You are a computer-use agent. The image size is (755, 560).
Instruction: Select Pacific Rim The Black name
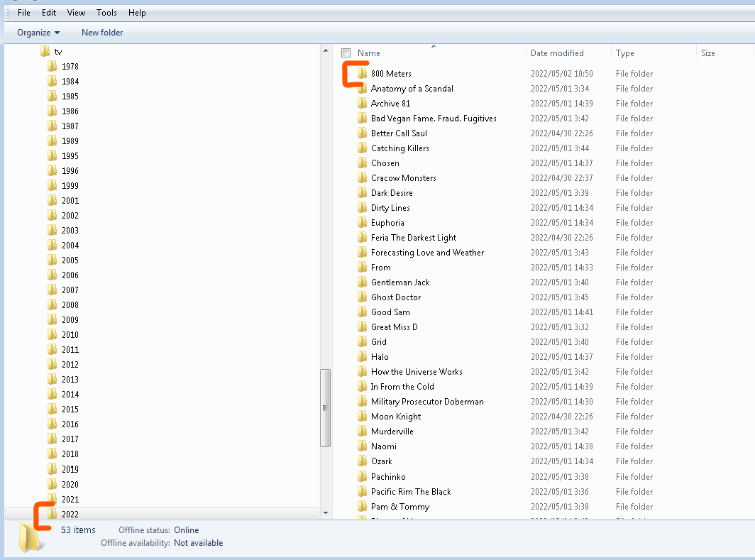[x=411, y=492]
